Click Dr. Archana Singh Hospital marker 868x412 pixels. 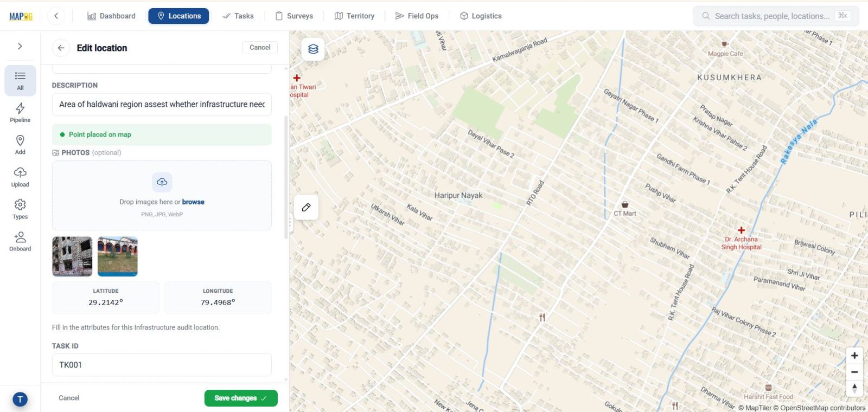741,230
